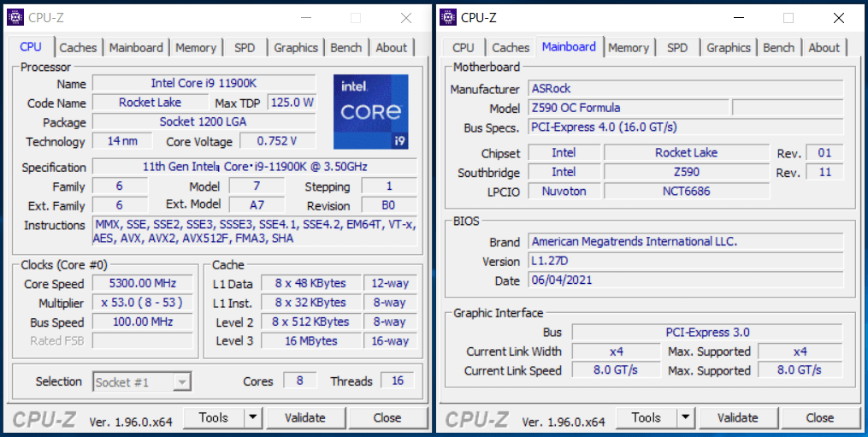This screenshot has height=437, width=868.
Task: Click the Model value Z590 OC Formula
Action: pyautogui.click(x=629, y=108)
